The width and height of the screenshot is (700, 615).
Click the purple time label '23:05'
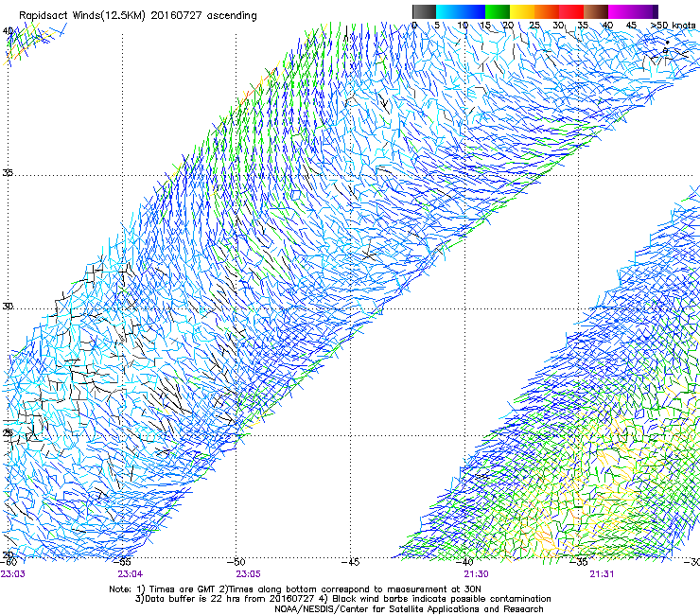coord(248,574)
